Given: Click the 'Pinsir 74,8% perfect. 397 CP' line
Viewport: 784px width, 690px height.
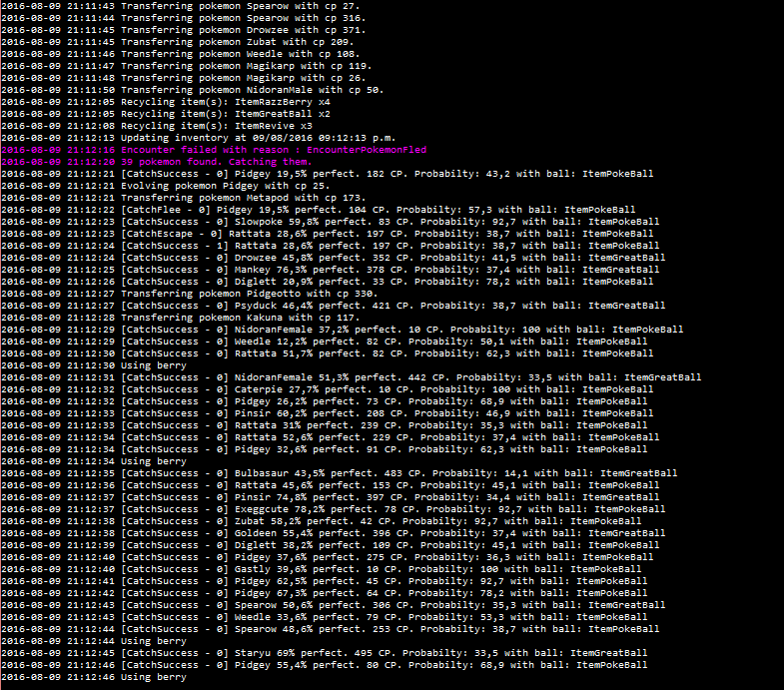Looking at the screenshot, I should point(330,497).
